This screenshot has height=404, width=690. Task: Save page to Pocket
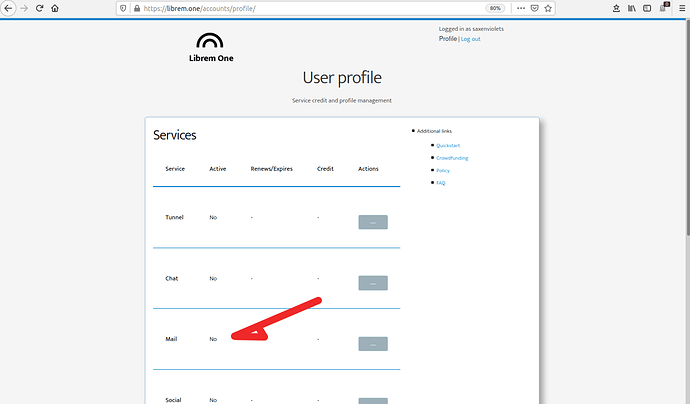pos(535,8)
